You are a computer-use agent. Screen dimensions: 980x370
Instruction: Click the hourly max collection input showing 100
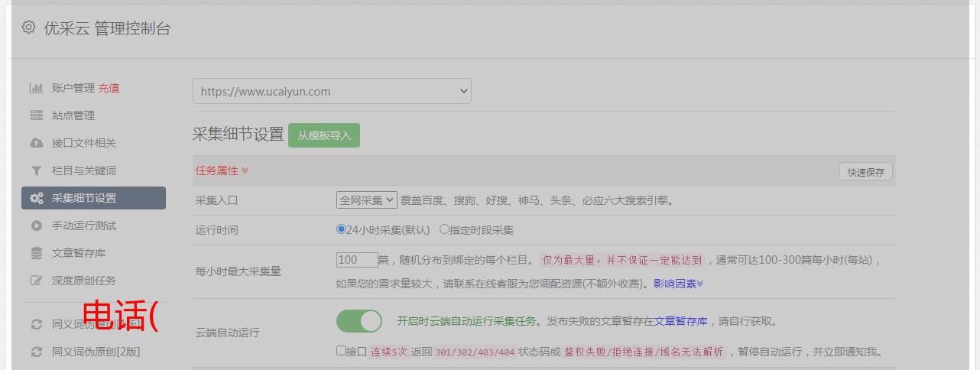(x=357, y=259)
